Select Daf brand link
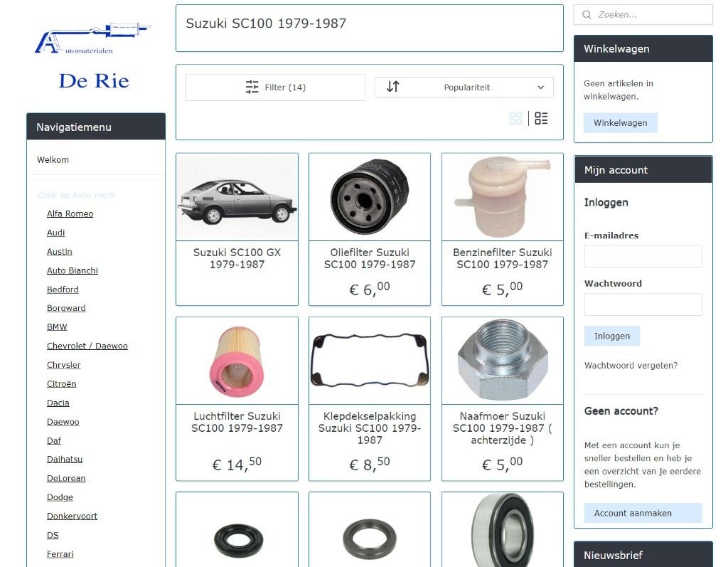This screenshot has height=567, width=728. click(53, 440)
